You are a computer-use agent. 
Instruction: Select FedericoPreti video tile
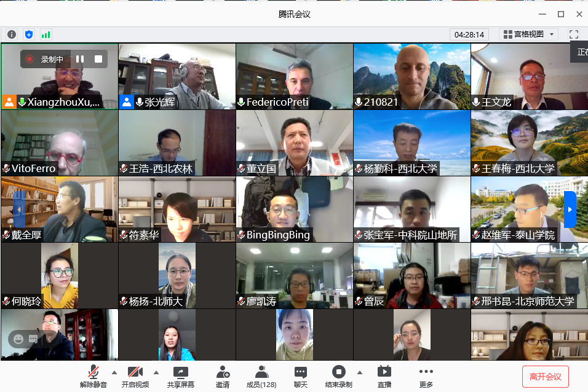[295, 76]
